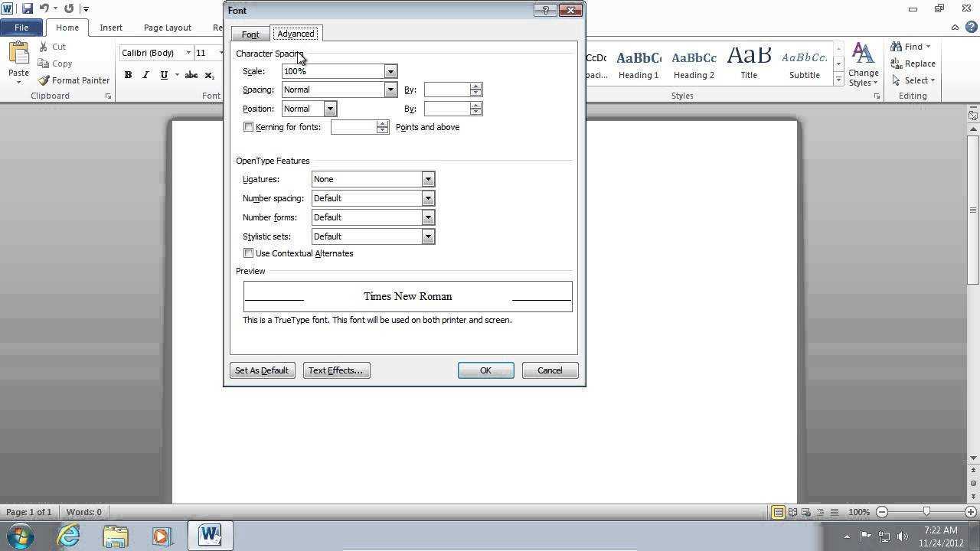
Task: Apply italic formatting
Action: [x=145, y=75]
